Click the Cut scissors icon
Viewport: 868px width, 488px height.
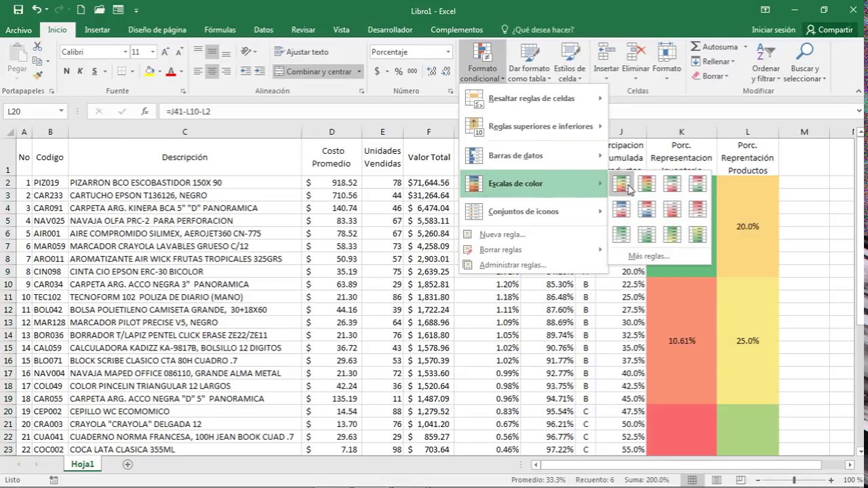click(37, 47)
